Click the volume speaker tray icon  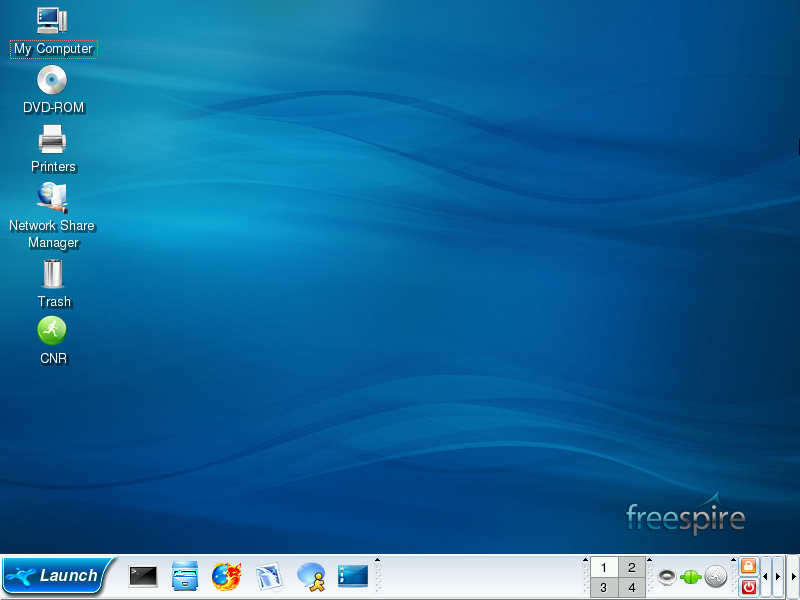pyautogui.click(x=667, y=576)
